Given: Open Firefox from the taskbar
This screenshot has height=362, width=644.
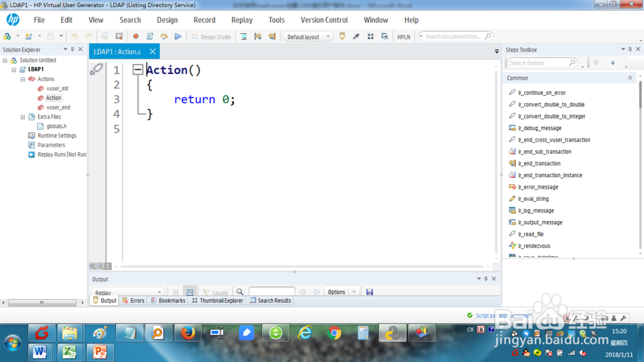Looking at the screenshot, I should pyautogui.click(x=188, y=333).
